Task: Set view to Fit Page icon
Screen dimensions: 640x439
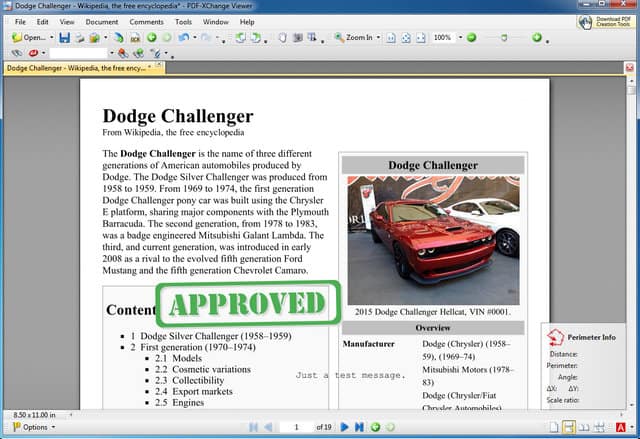Action: 406,38
